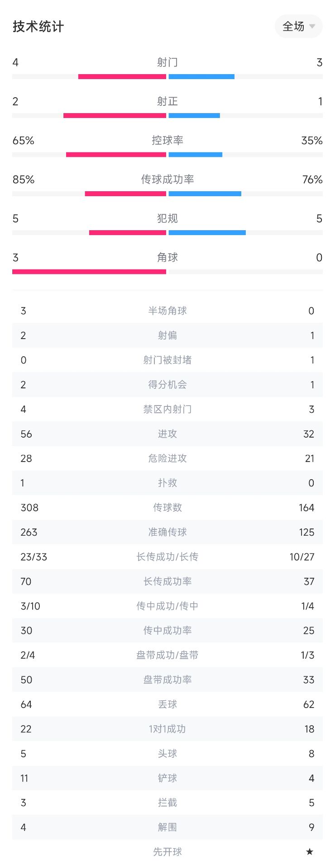Viewport: 335px width, 868px height.
Task: Select the 盘带成功率 row
Action: click(x=167, y=680)
